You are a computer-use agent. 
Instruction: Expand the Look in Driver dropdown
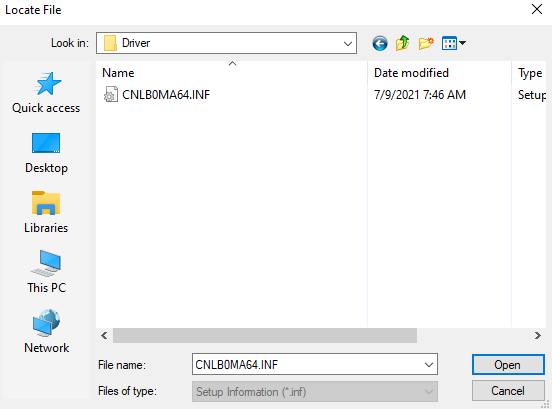226,43
